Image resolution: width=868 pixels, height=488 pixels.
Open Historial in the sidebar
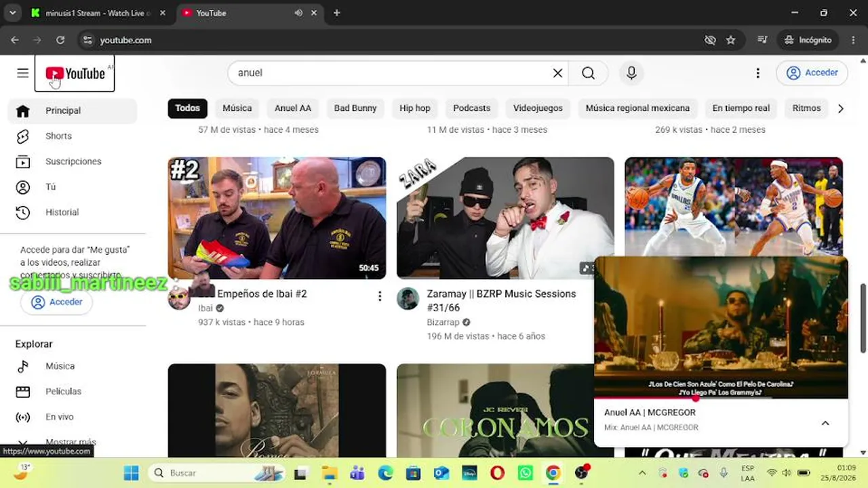click(73, 212)
